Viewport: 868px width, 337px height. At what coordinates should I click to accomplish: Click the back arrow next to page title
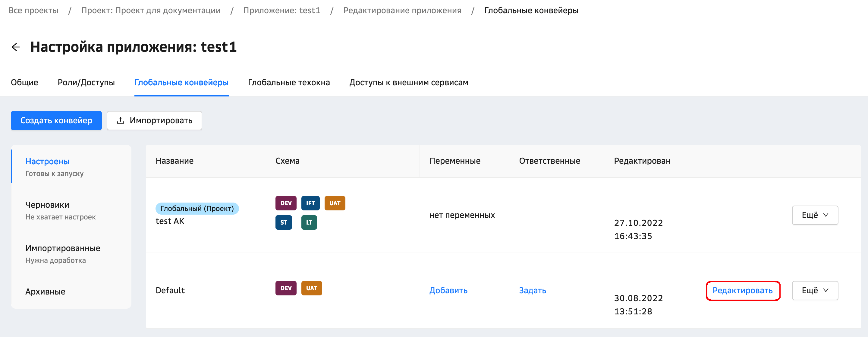15,47
